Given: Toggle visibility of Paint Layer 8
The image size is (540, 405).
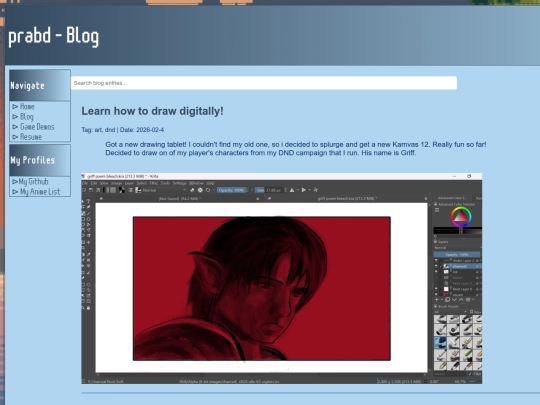Looking at the screenshot, I should click(x=436, y=289).
